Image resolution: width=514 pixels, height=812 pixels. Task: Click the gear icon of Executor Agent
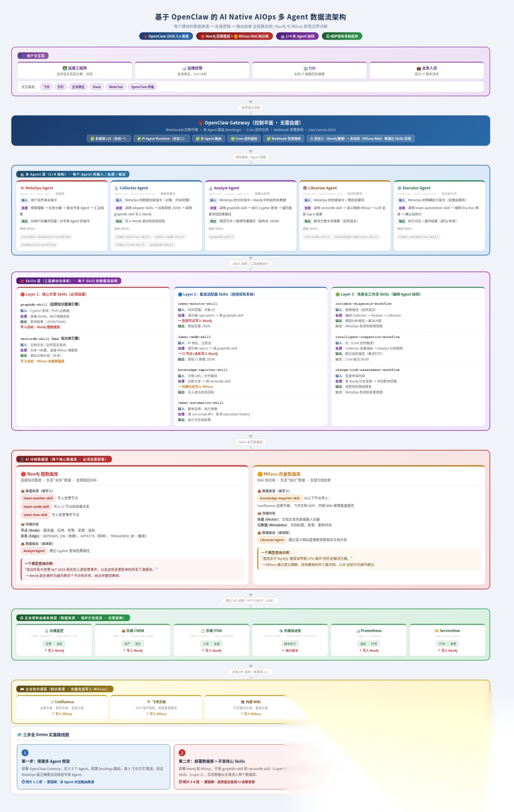(399, 188)
